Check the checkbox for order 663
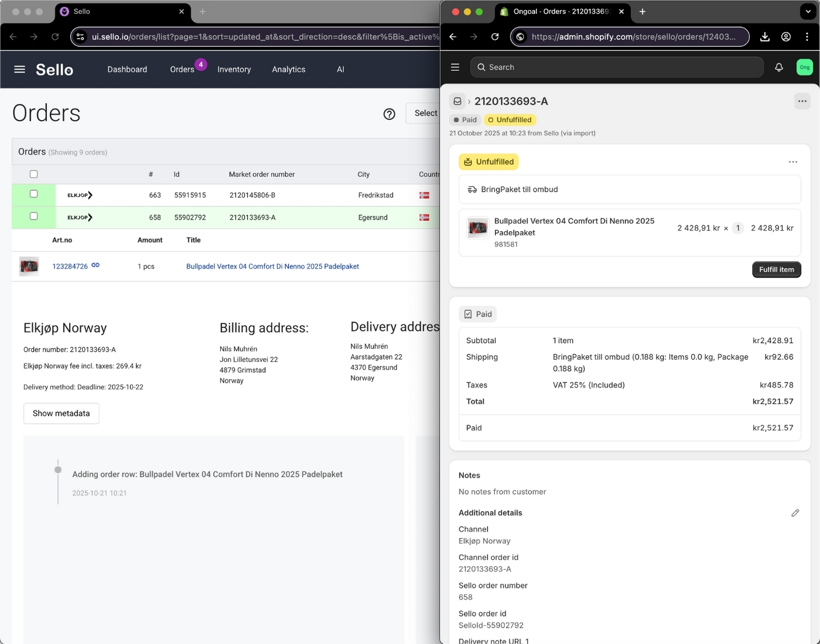The image size is (820, 644). click(x=33, y=194)
